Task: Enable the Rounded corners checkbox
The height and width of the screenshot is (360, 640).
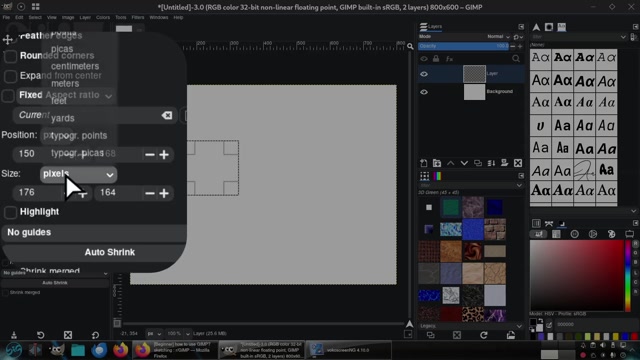Action: (10, 56)
